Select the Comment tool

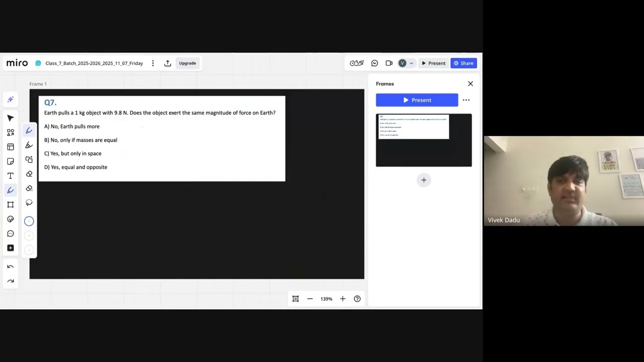coord(11,234)
